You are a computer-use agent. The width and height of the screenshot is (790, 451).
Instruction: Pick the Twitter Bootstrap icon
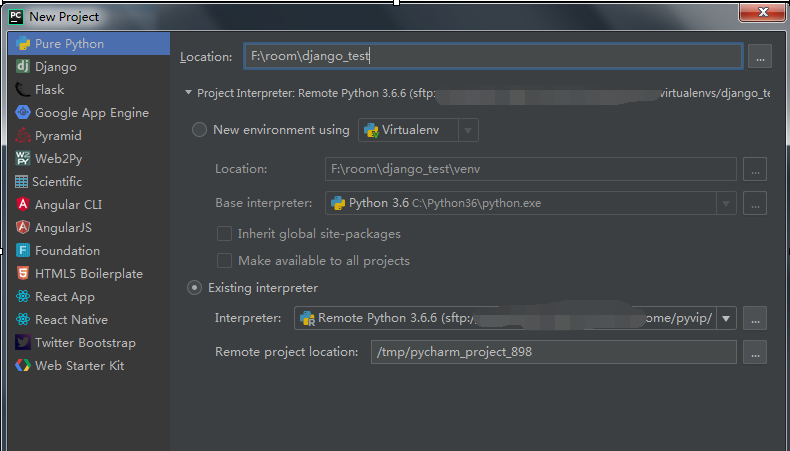(23, 343)
